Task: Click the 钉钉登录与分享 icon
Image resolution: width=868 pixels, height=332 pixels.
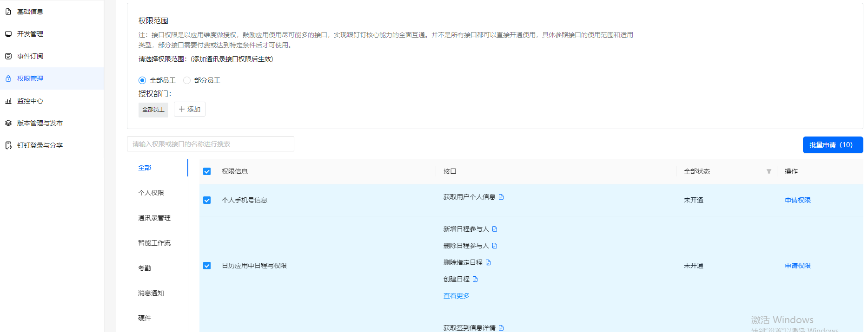Action: 8,145
